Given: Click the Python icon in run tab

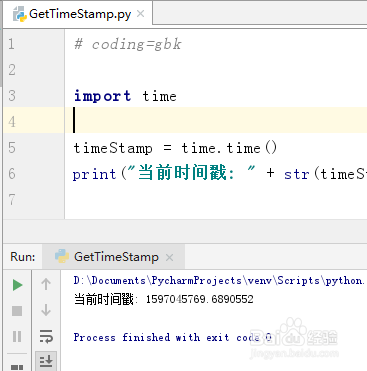Looking at the screenshot, I should click(62, 257).
